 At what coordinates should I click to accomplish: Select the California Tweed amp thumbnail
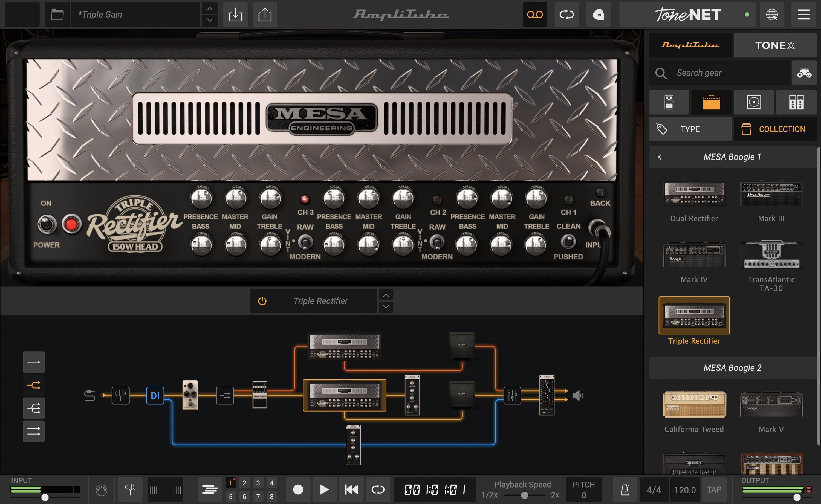pos(694,404)
